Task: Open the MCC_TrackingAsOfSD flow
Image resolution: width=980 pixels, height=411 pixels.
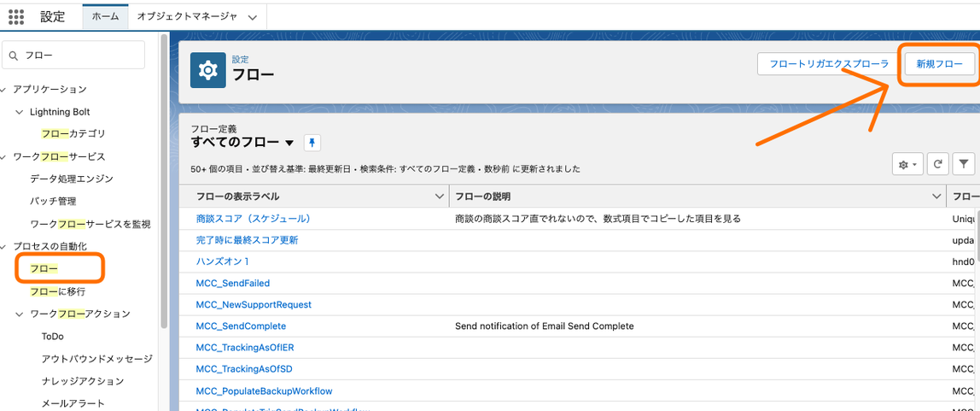Action: pyautogui.click(x=244, y=369)
